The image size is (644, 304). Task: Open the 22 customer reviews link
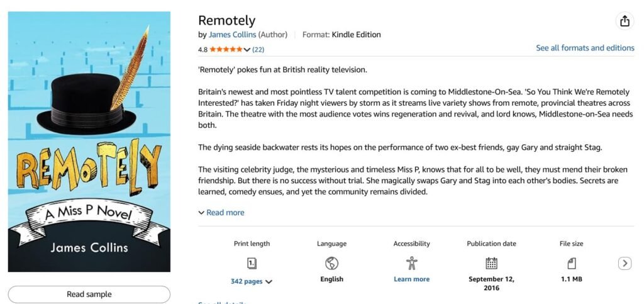258,50
